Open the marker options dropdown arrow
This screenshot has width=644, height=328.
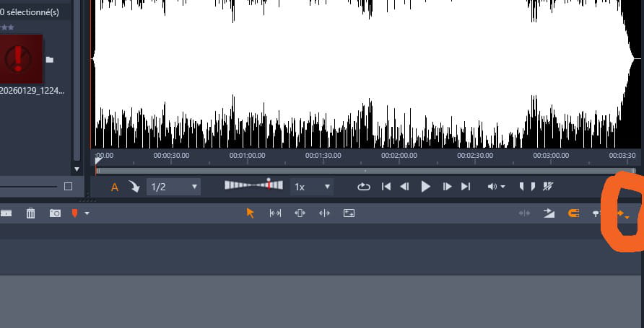87,213
